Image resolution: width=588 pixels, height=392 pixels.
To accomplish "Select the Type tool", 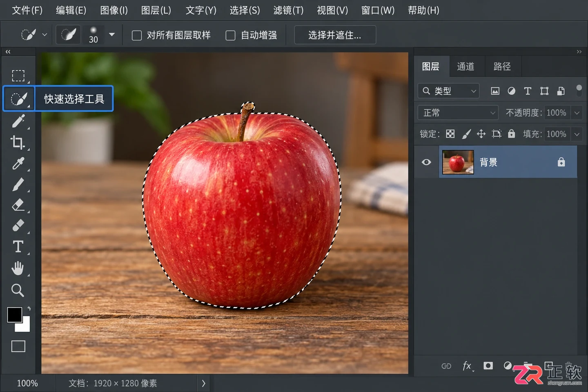I will pyautogui.click(x=18, y=247).
